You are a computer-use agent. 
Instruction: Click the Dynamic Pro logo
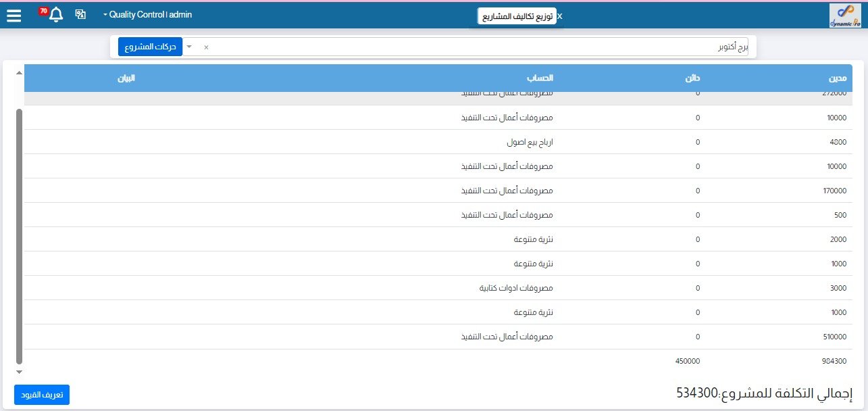click(x=845, y=15)
